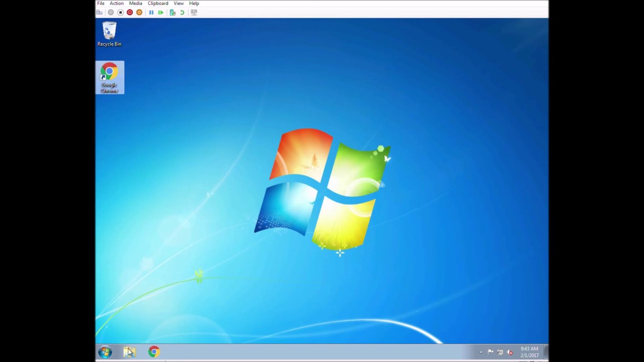This screenshot has width=644, height=362.
Task: Click the muted volume tray icon
Action: 510,352
